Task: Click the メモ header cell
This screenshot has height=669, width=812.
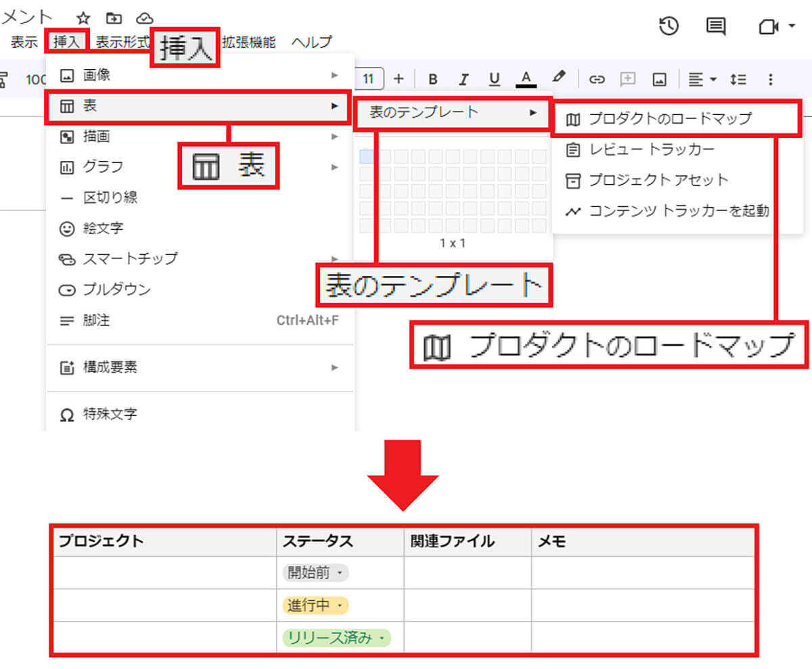Action: click(x=643, y=541)
